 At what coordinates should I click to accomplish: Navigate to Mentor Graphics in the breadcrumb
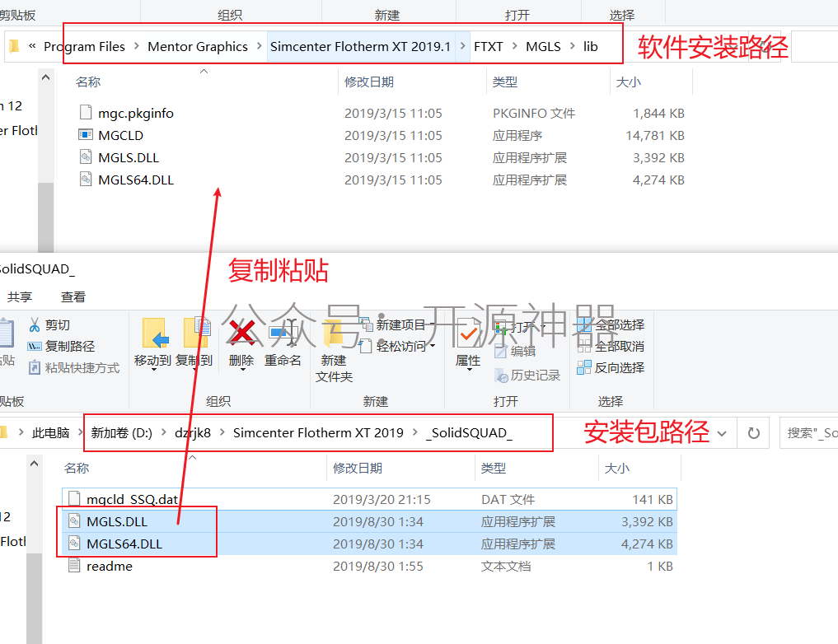[198, 46]
